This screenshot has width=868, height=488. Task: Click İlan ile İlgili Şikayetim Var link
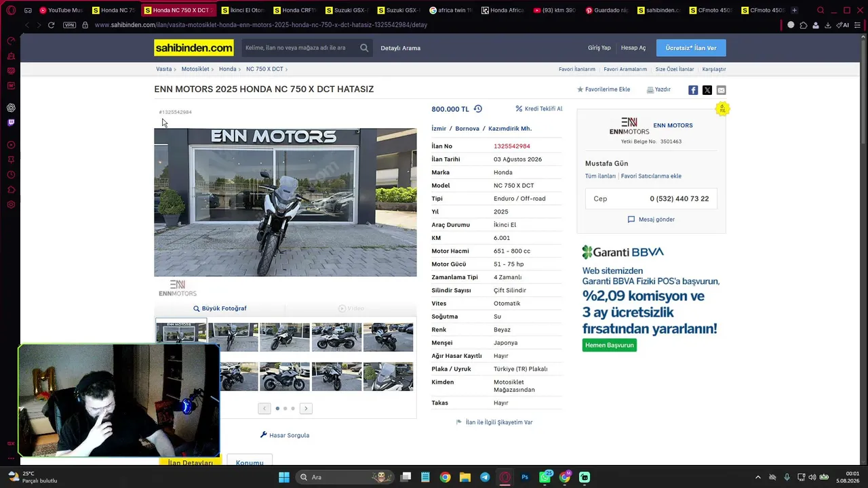(x=494, y=422)
